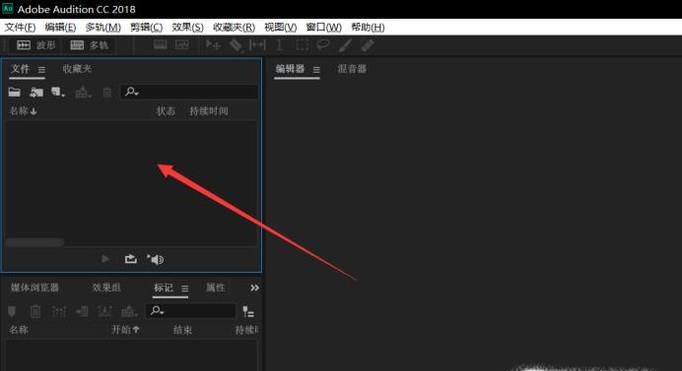The width and height of the screenshot is (682, 371).
Task: Switch to the 属性 tab
Action: coord(215,287)
